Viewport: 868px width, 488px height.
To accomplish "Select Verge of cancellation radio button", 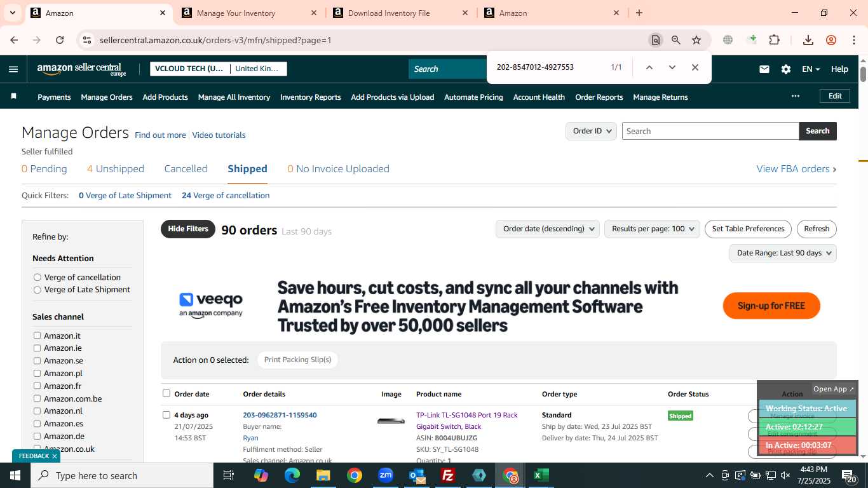I will pos(37,277).
